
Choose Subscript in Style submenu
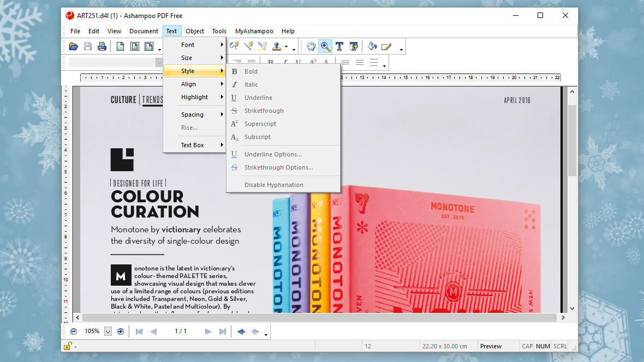click(283, 137)
